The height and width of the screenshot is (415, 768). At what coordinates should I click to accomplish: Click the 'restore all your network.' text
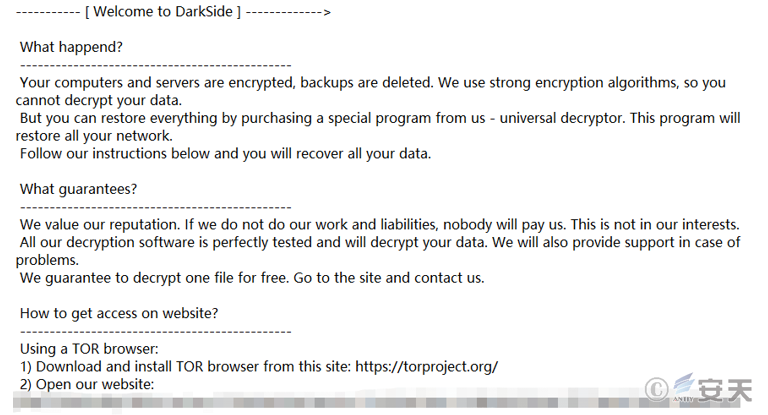94,136
